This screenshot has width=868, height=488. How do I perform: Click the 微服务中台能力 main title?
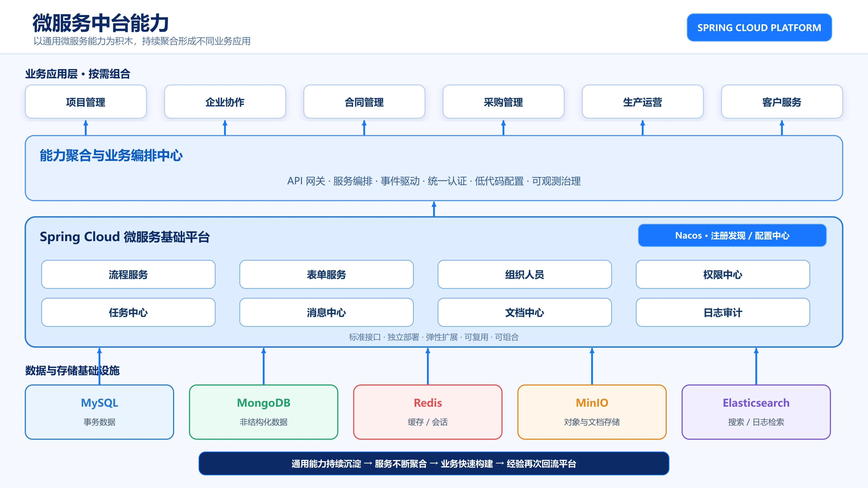click(100, 23)
